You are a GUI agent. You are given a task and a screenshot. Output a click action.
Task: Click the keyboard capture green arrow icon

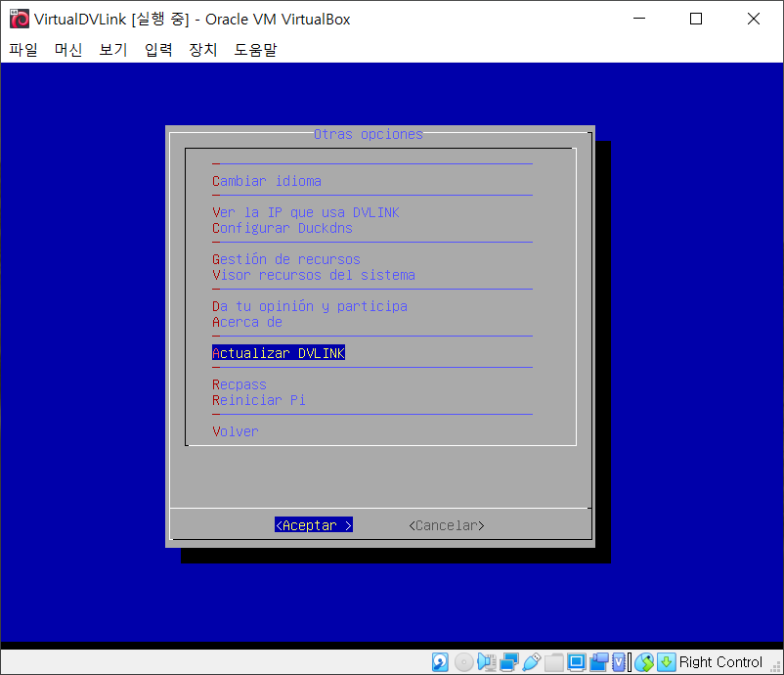pyautogui.click(x=667, y=662)
